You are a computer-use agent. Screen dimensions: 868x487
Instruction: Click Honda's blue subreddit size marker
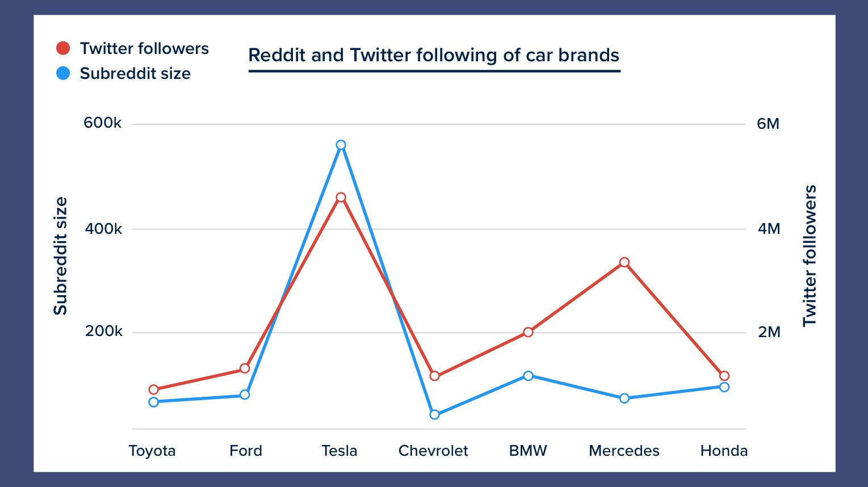[x=724, y=387]
